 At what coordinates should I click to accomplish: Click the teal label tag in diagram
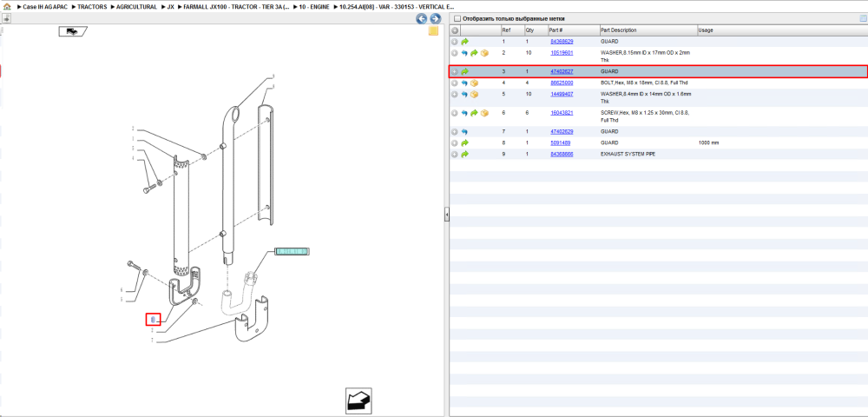tap(293, 251)
